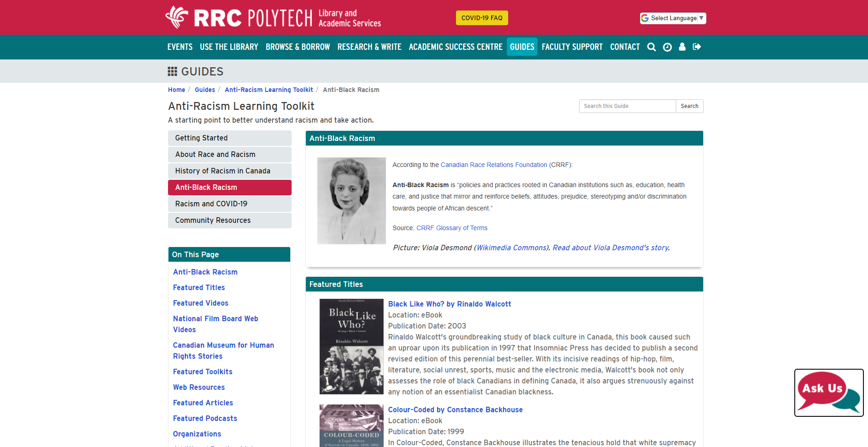
Task: Click Anti-Racism Learning Toolkit breadcrumb
Action: pyautogui.click(x=269, y=90)
